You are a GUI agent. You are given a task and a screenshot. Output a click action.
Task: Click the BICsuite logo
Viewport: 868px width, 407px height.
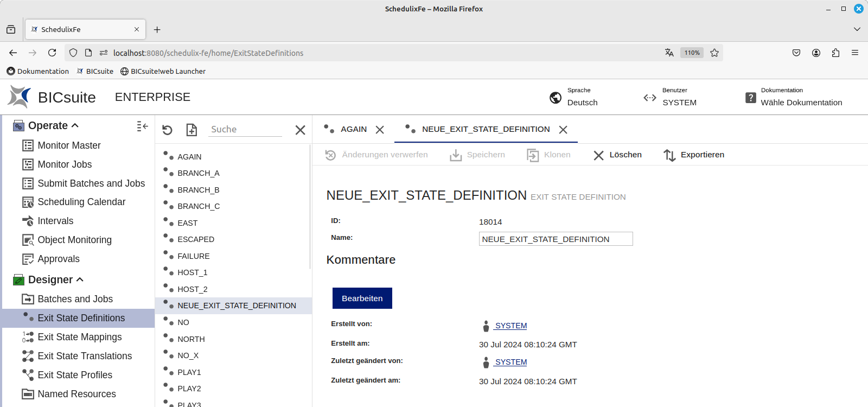click(19, 97)
